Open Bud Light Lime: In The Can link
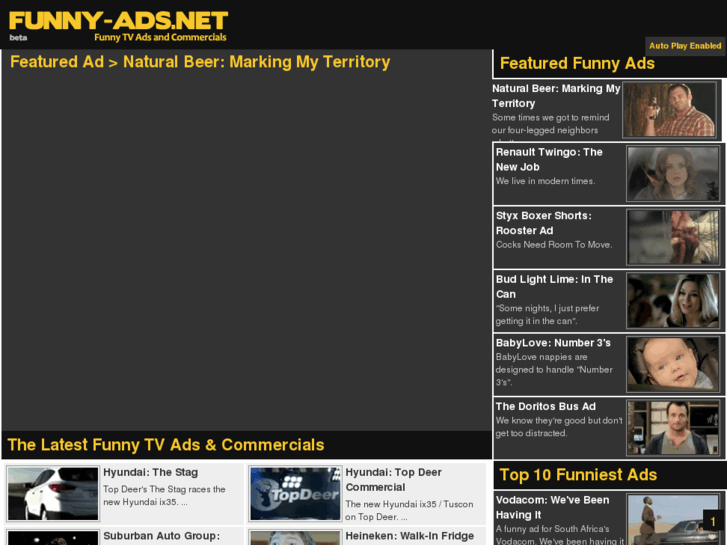 (554, 286)
